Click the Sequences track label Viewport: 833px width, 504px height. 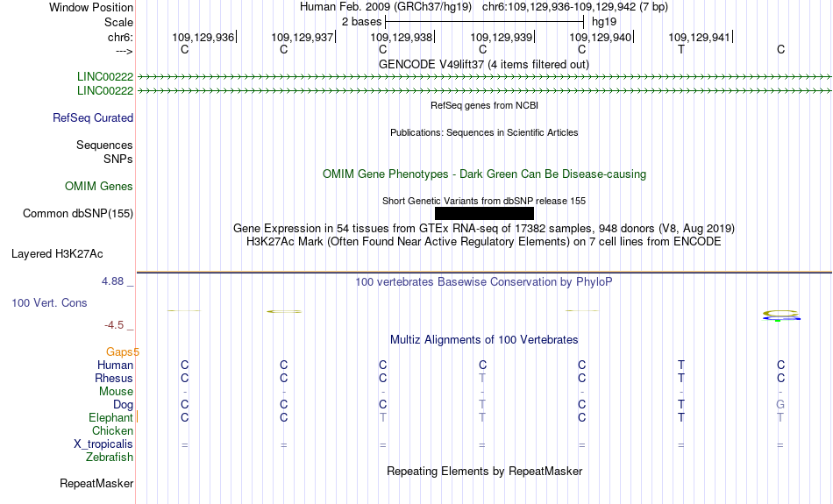(x=104, y=145)
